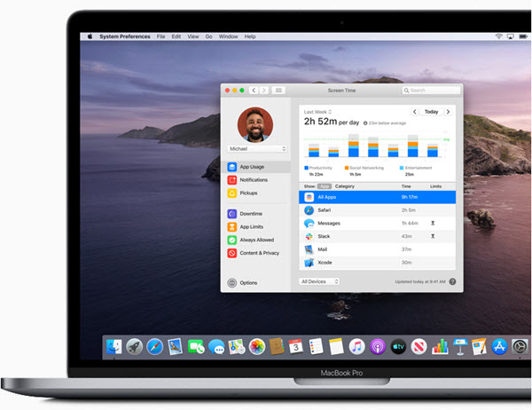Screen dimensions: 532x410
Task: Open Messages from the Dock
Action: point(216,347)
